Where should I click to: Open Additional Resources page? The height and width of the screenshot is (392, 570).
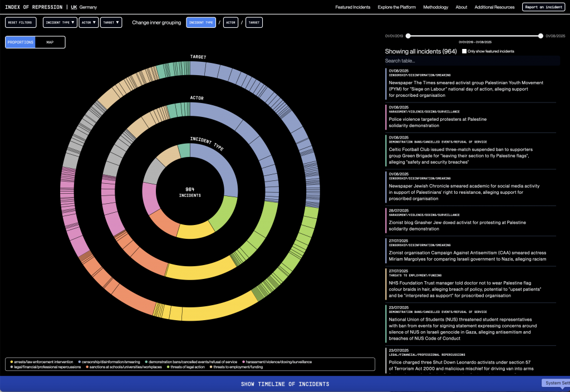coord(494,7)
